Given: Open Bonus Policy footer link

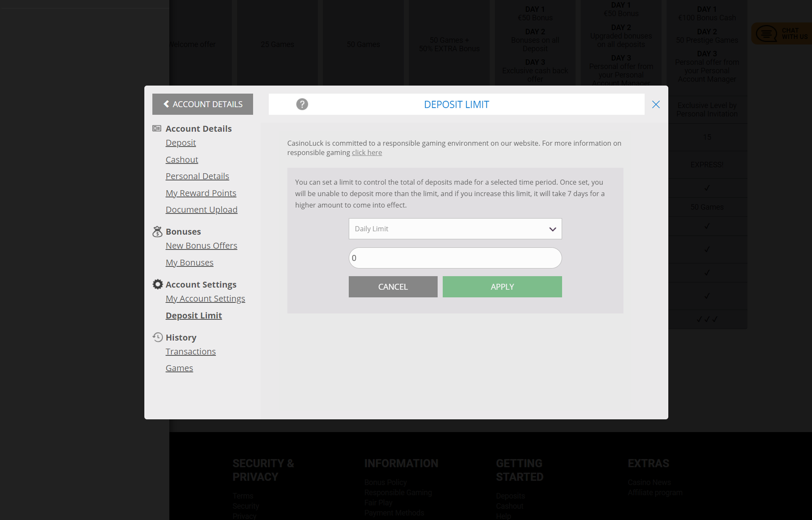Looking at the screenshot, I should coord(385,482).
